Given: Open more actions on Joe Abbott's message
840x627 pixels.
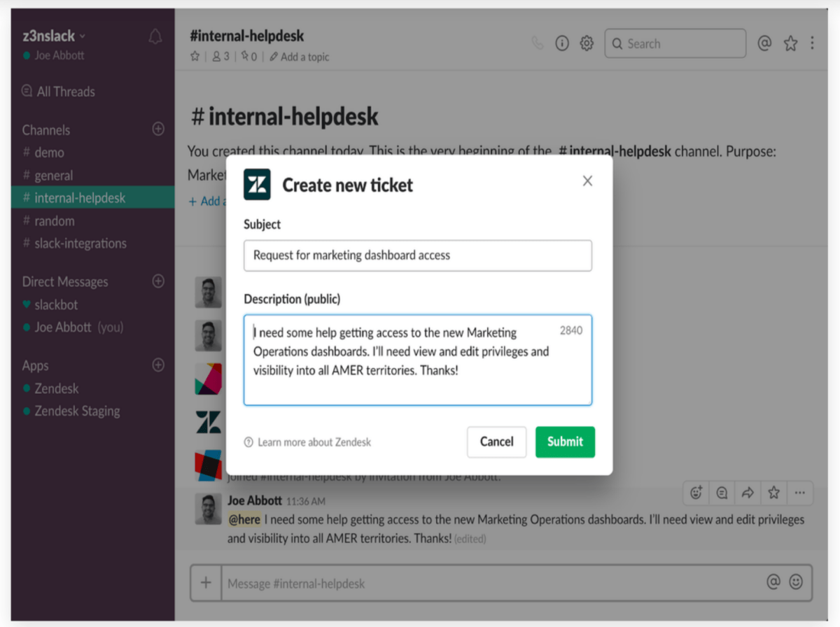Looking at the screenshot, I should [x=799, y=493].
